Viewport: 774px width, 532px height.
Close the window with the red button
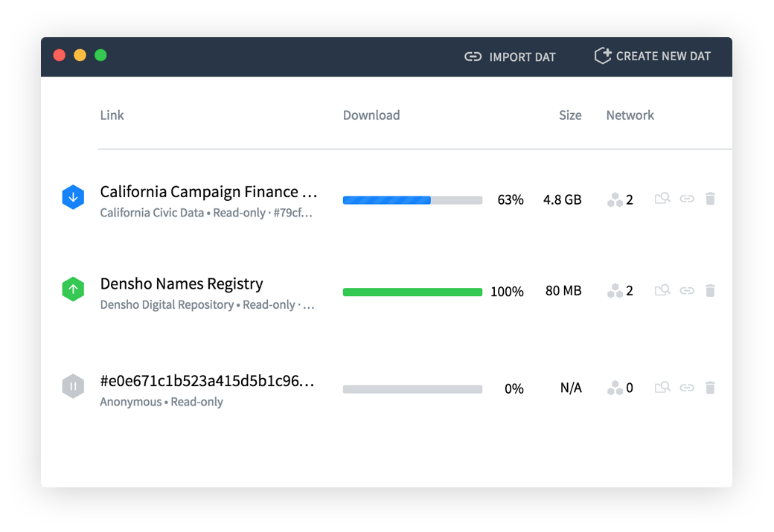click(x=60, y=55)
